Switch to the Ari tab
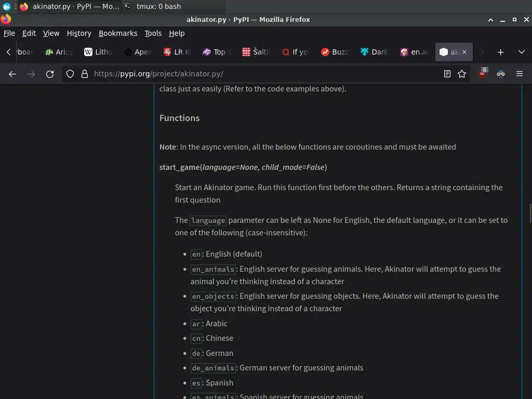532x399 pixels. (x=58, y=52)
